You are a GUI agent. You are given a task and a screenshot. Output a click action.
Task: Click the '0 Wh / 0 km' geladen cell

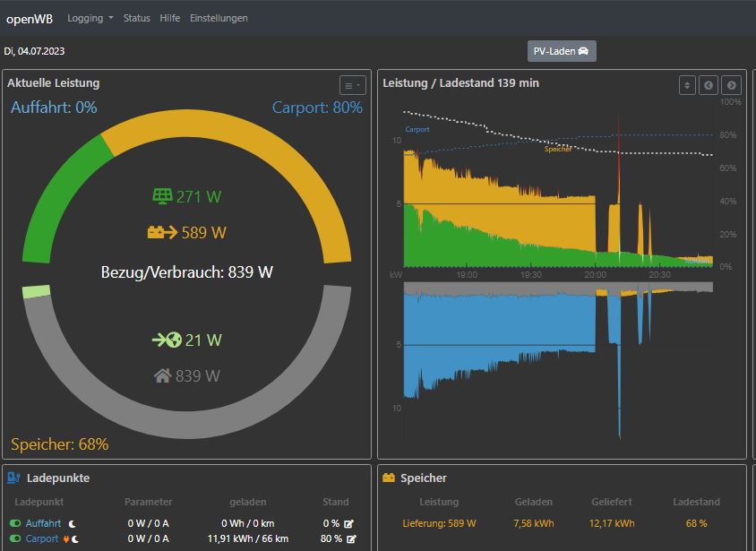(x=248, y=523)
